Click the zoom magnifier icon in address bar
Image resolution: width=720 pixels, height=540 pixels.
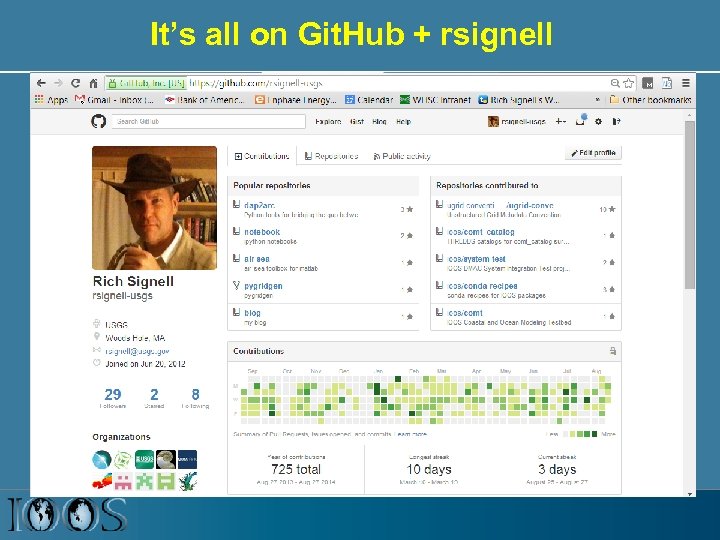point(615,83)
